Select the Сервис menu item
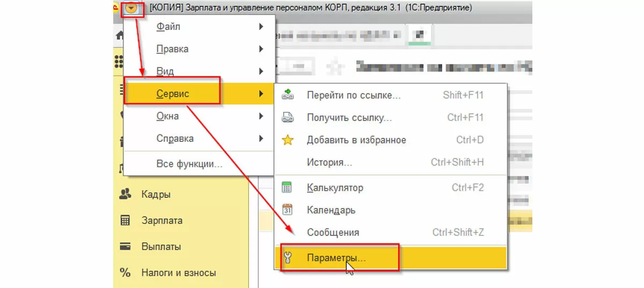This screenshot has width=644, height=288. [199, 93]
